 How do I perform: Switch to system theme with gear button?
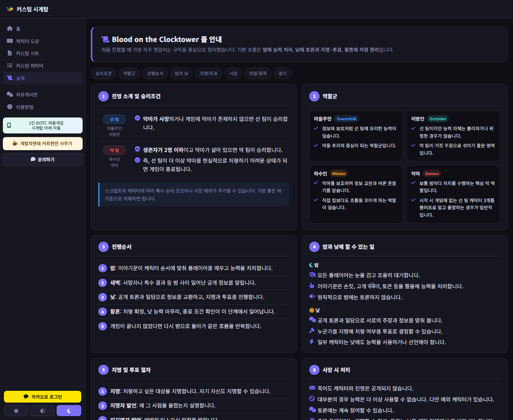16,411
